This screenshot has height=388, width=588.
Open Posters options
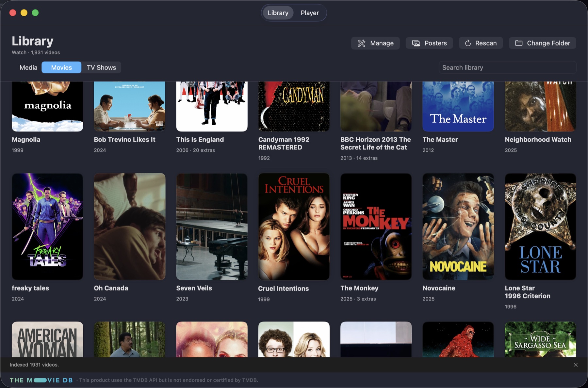pyautogui.click(x=429, y=43)
